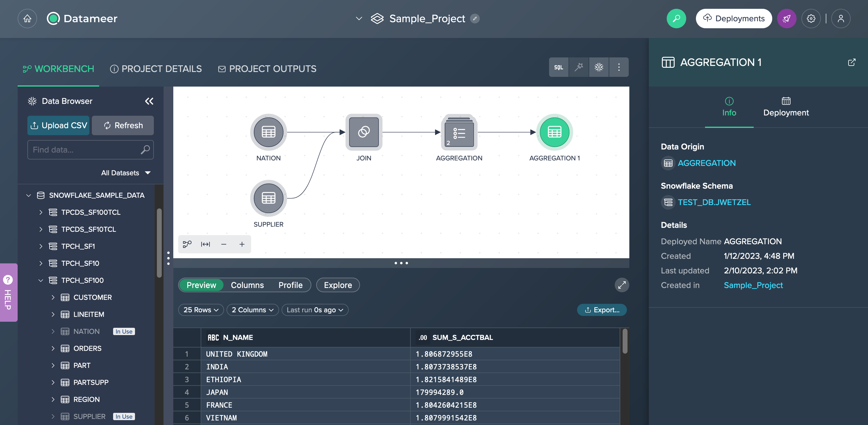868x425 pixels.
Task: Open the Deployments button
Action: click(x=734, y=19)
